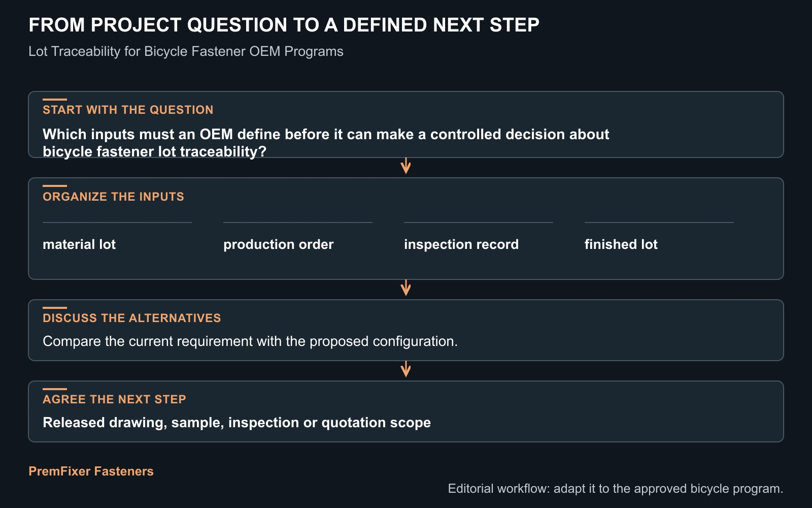Click the main title 'From Project Question to a Defined Next Step'
Image resolution: width=812 pixels, height=508 pixels.
[284, 25]
